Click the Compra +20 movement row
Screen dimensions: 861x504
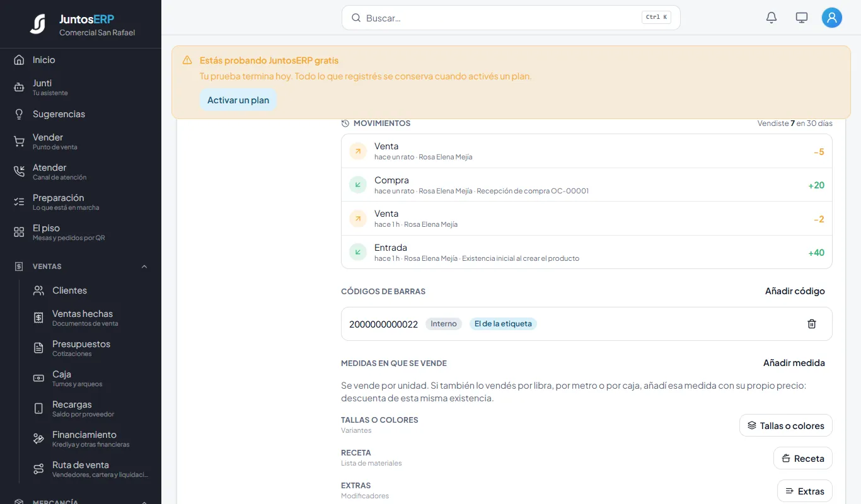(x=587, y=185)
